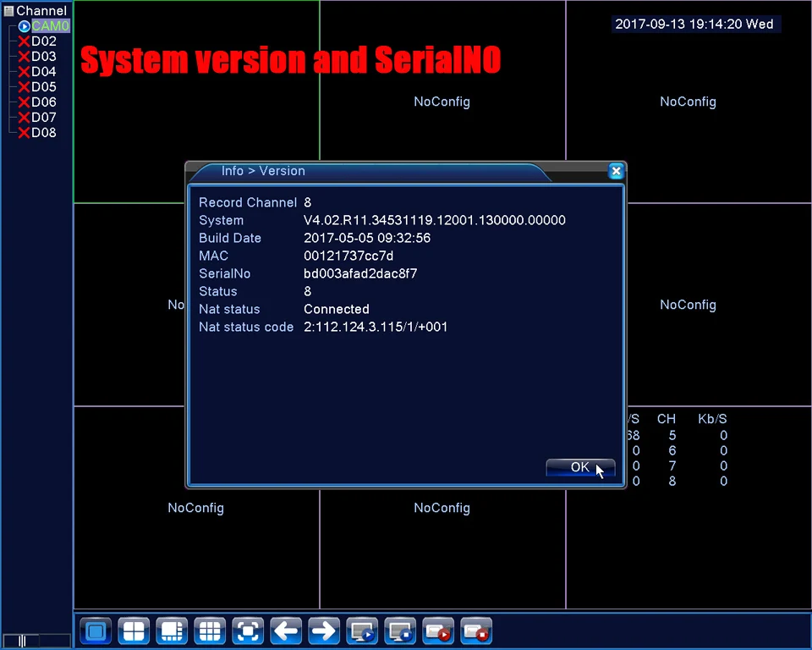This screenshot has height=650, width=812.
Task: Start all previews with monitor play icon
Action: (362, 631)
